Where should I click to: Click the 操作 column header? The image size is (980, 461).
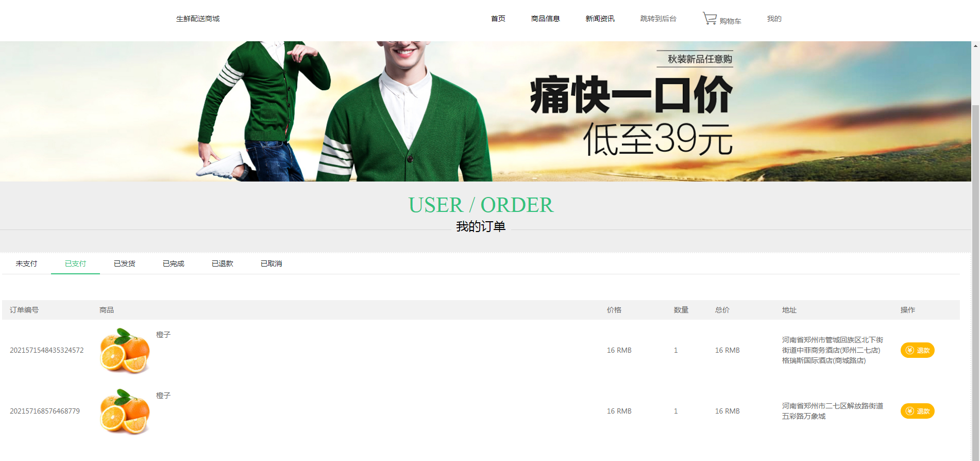pyautogui.click(x=908, y=310)
